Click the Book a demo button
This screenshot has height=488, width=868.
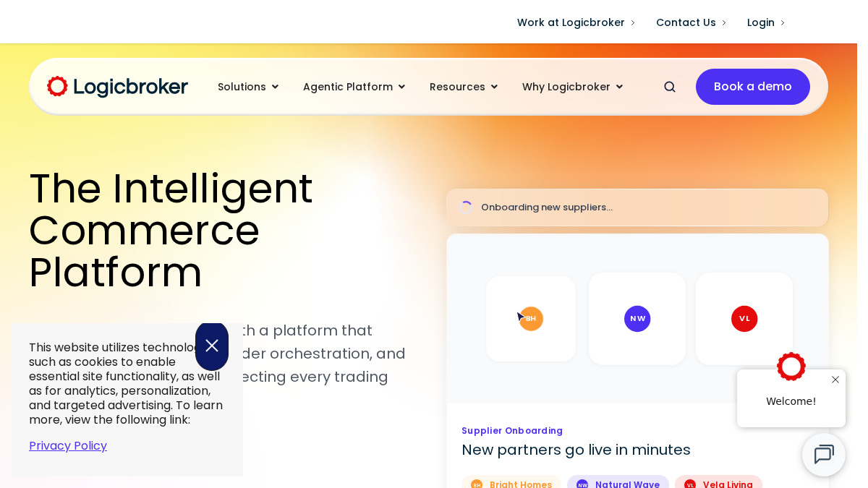pos(753,87)
